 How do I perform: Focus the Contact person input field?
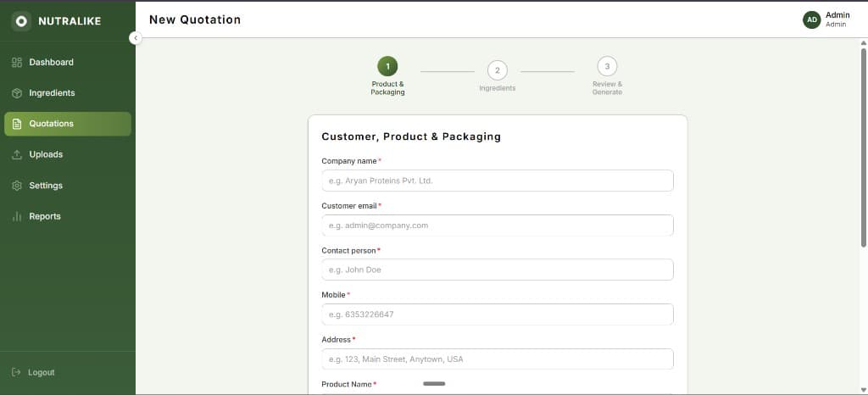click(x=497, y=270)
